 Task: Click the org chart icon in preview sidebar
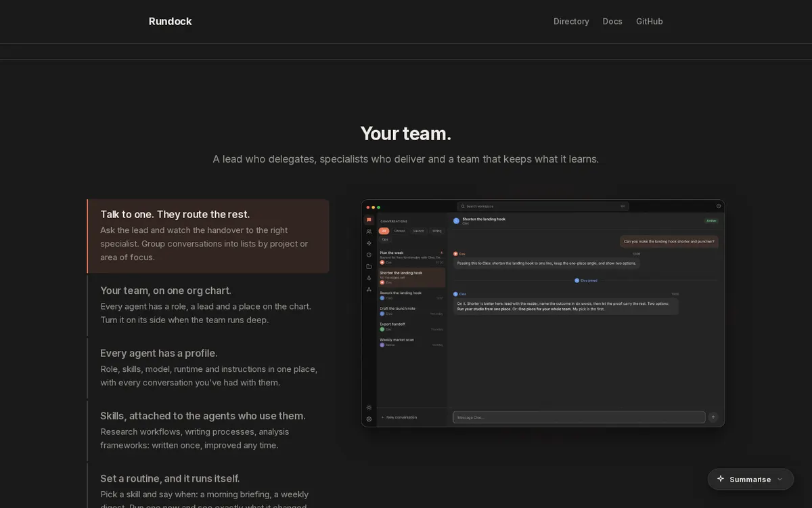(369, 289)
